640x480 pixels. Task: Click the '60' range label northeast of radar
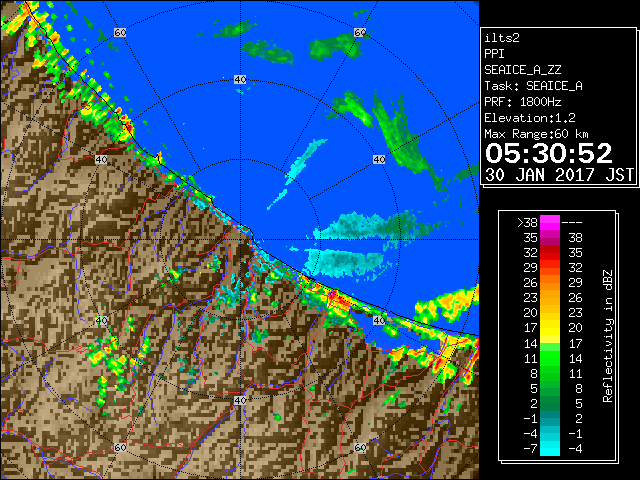tap(360, 32)
